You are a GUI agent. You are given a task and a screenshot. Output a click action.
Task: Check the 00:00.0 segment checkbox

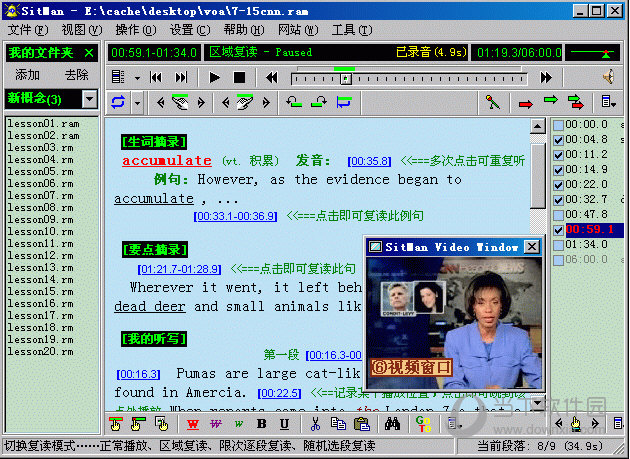click(x=558, y=125)
